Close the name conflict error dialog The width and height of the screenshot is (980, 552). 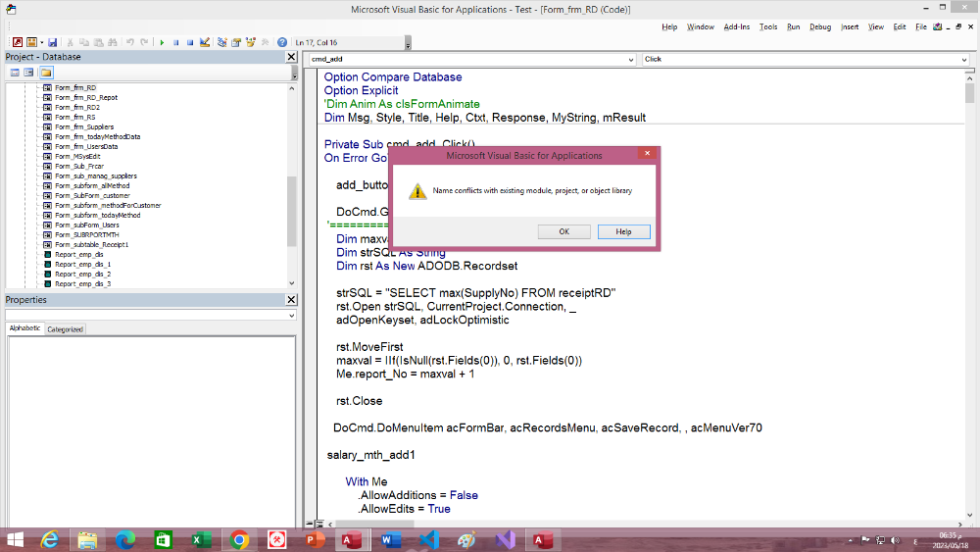click(647, 153)
